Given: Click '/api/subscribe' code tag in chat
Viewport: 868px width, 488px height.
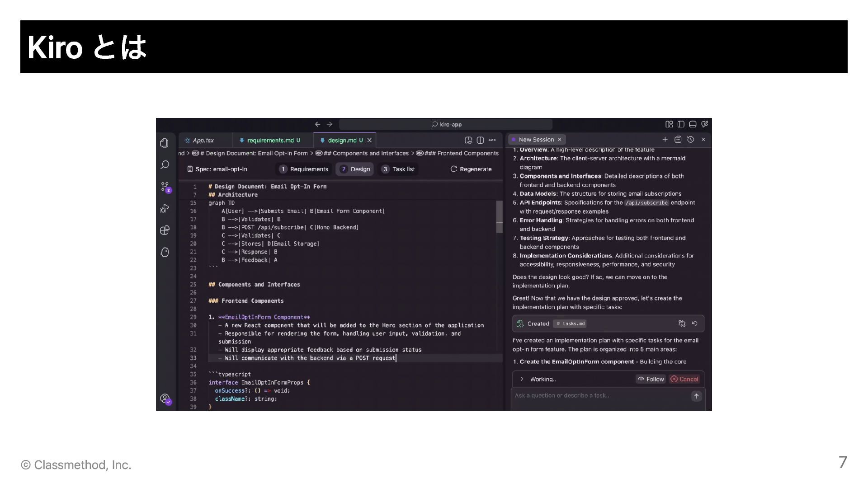Looking at the screenshot, I should point(646,203).
